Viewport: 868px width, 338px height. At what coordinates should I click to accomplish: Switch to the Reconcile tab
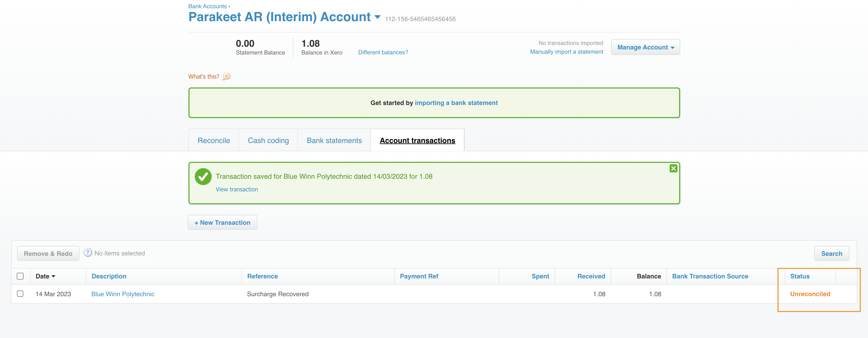214,141
